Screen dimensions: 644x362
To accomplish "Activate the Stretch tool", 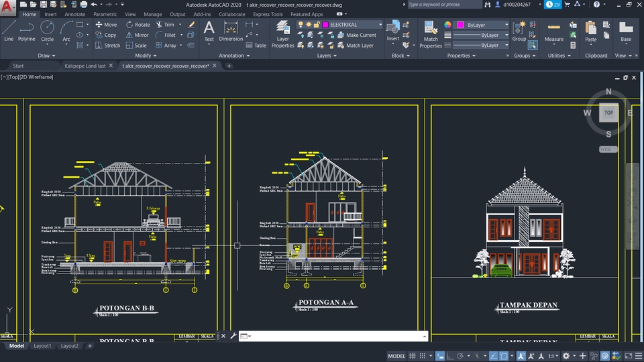I will point(107,46).
